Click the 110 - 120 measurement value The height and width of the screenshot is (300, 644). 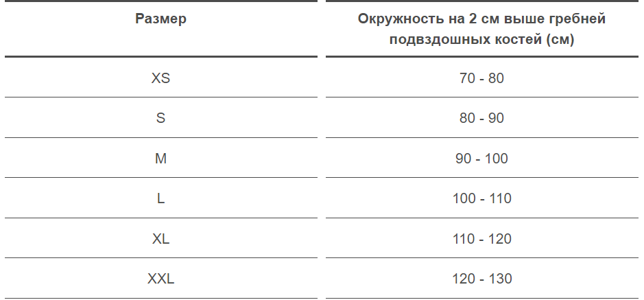pos(481,238)
